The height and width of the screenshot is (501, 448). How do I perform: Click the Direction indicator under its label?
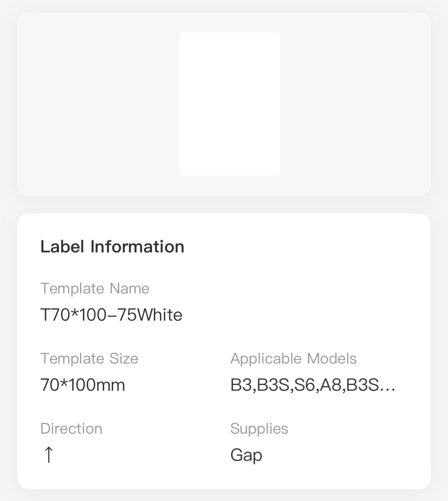[x=48, y=455]
